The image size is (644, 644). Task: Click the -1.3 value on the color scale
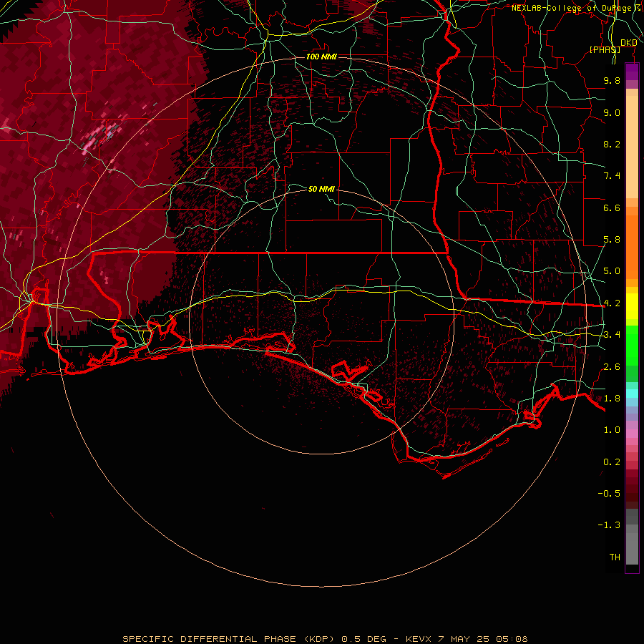[609, 525]
